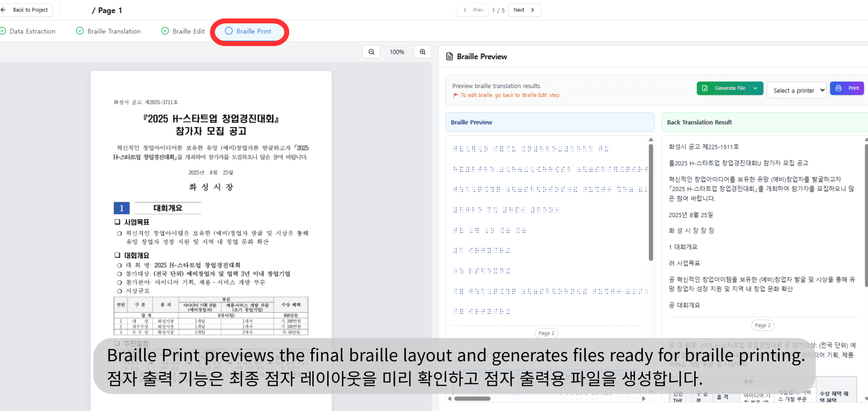Click the Data Extraction checkmark icon
Viewport: 868px width, 411px height.
(x=3, y=31)
